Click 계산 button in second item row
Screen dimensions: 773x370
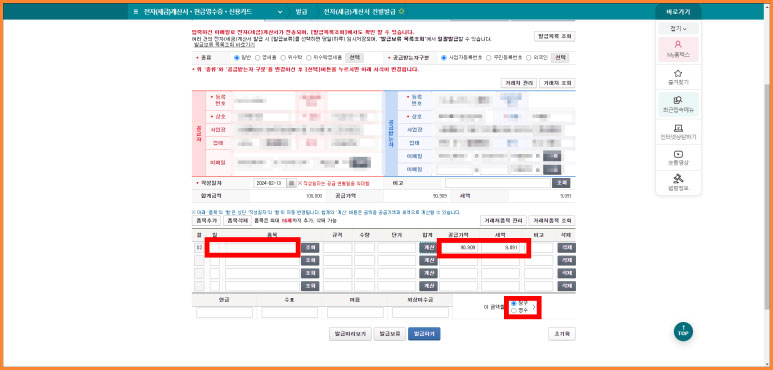428,261
